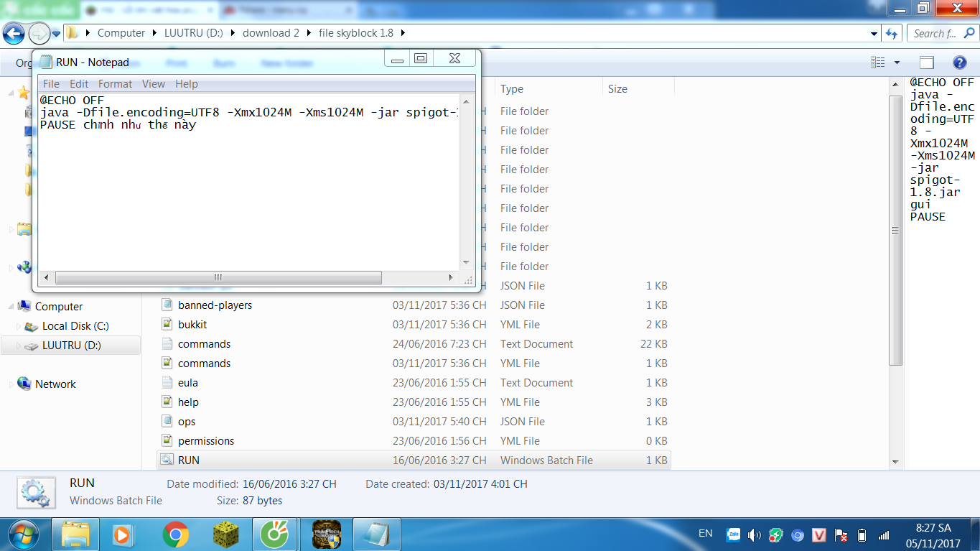Switch to Notepad via taskbar icon
The image size is (980, 551).
pos(375,534)
